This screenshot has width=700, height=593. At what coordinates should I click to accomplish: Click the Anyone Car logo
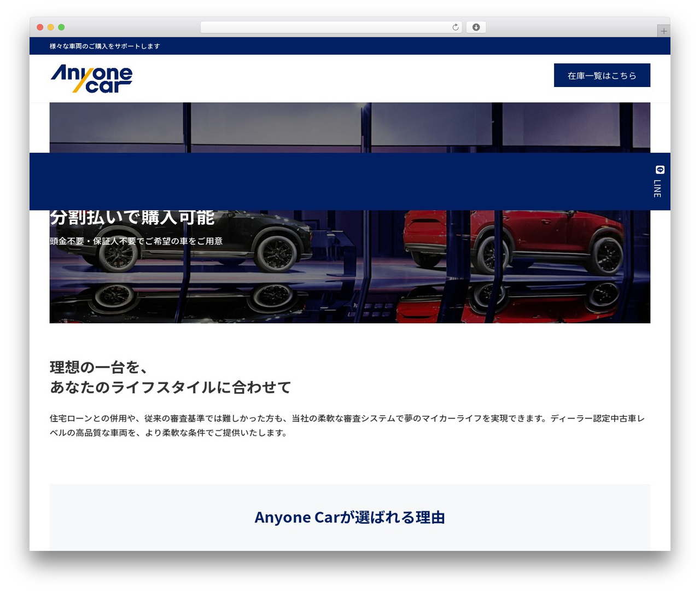point(91,79)
